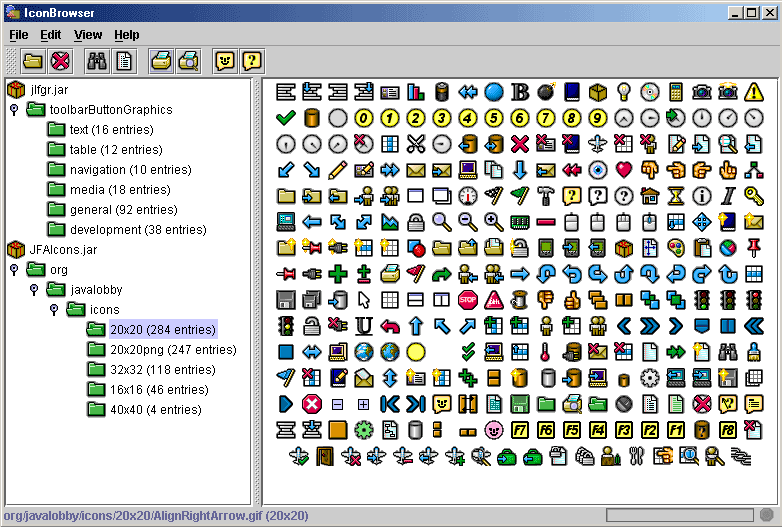Pick the red heart icon

(x=623, y=169)
